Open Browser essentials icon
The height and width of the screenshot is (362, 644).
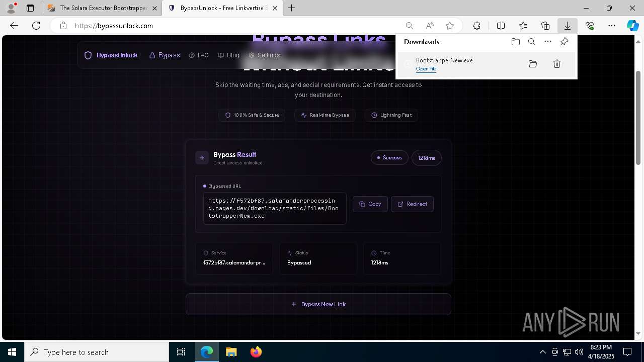coord(590,26)
